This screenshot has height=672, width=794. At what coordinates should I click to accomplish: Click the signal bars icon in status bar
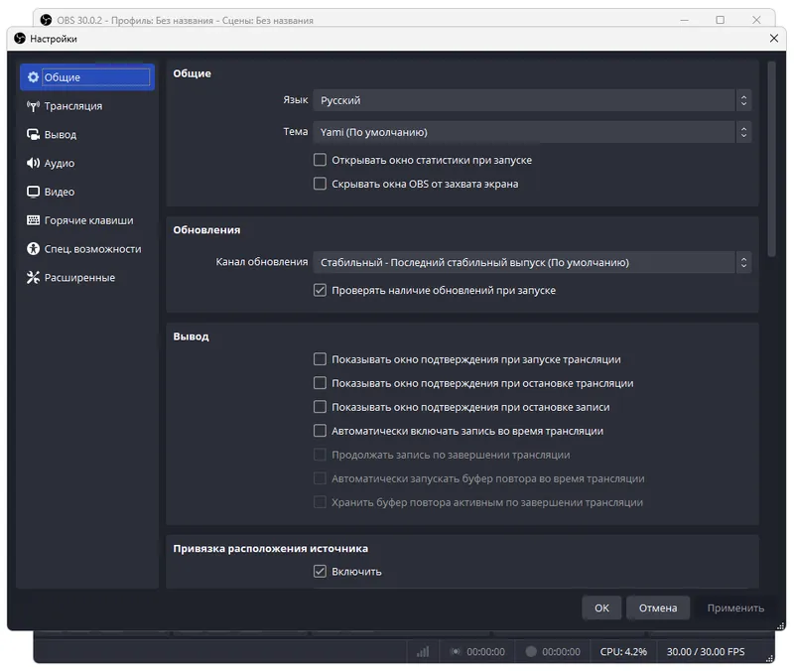click(423, 651)
